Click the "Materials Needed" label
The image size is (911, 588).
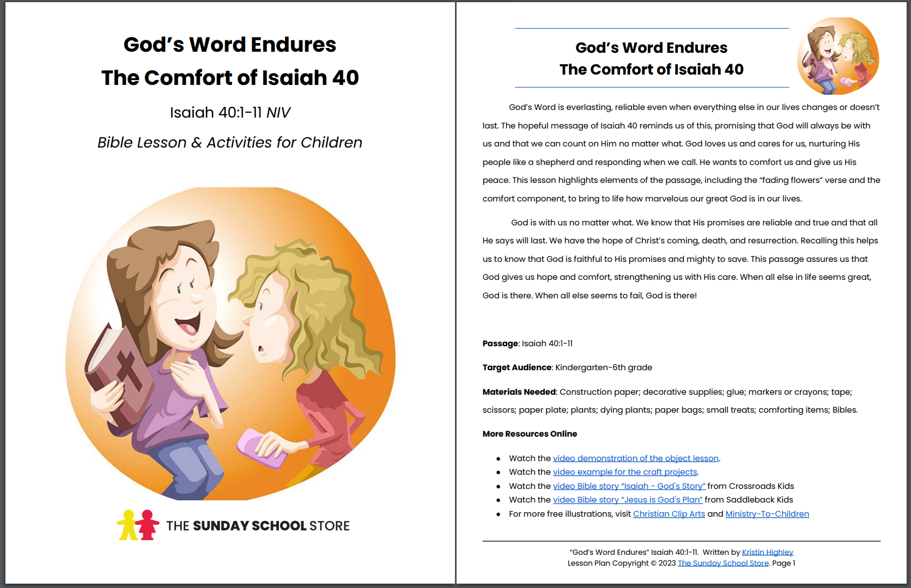tap(519, 392)
